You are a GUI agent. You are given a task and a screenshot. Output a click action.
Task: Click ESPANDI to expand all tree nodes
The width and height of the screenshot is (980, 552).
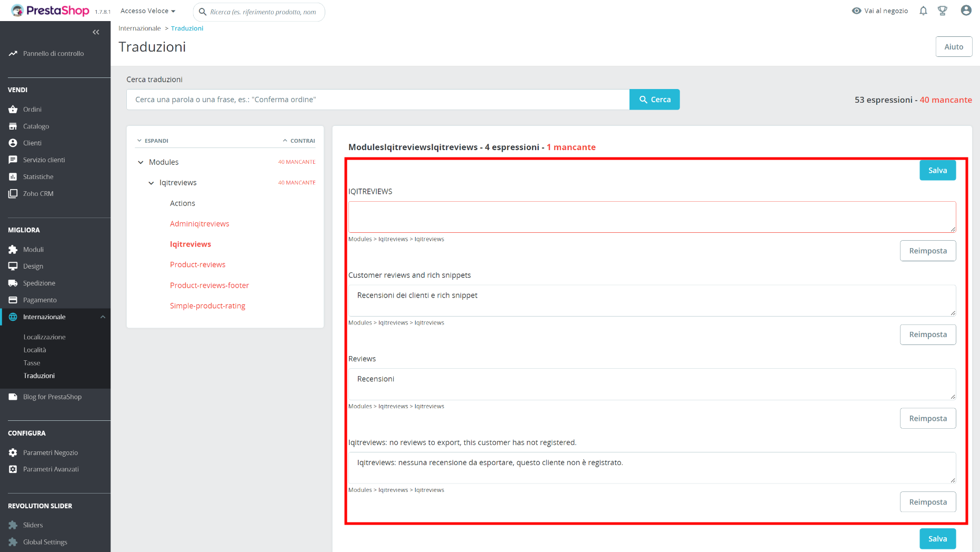(x=153, y=141)
